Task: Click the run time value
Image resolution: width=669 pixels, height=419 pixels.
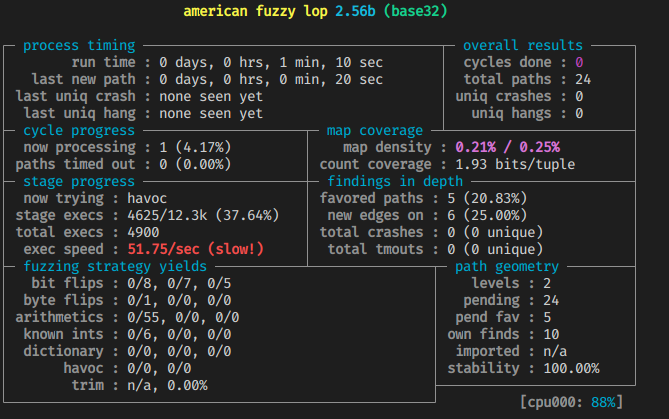Action: tap(270, 62)
